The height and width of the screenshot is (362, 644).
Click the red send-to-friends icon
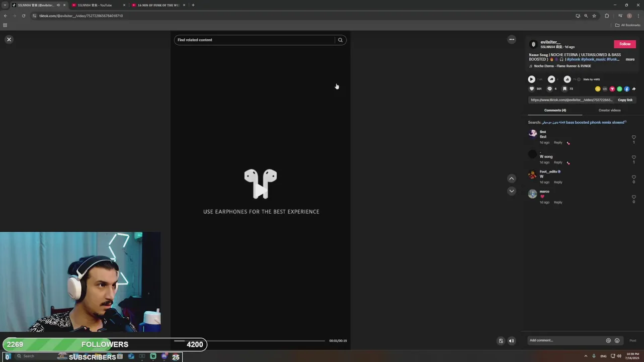(612, 89)
